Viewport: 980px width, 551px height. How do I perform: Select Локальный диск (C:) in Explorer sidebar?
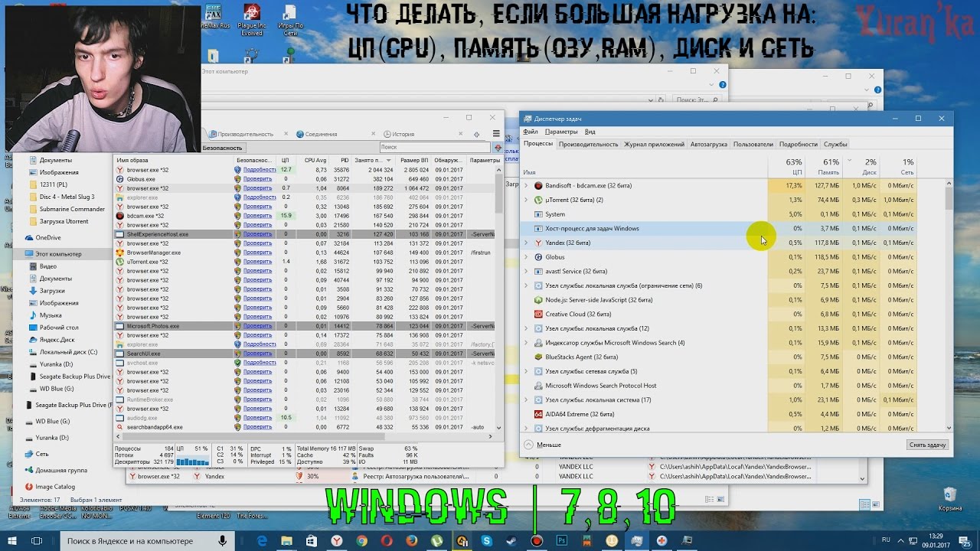[x=68, y=352]
